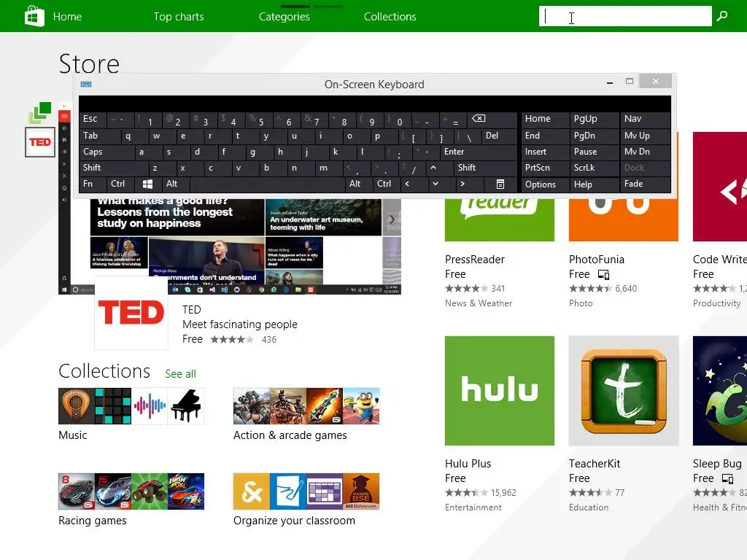This screenshot has width=747, height=560.
Task: Click the Mv Up key
Action: (x=645, y=136)
